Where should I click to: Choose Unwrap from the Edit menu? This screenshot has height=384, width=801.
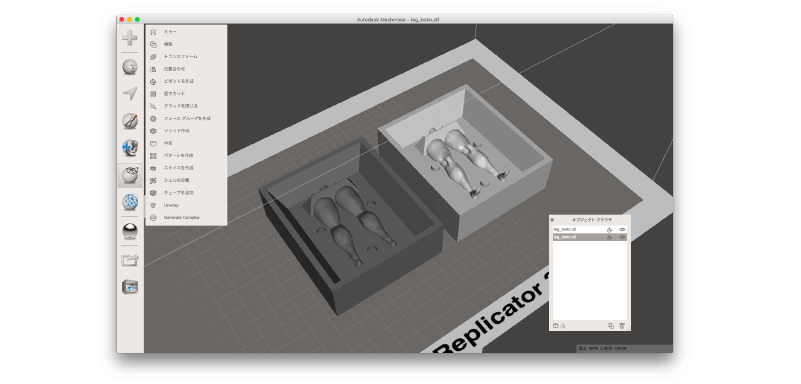(186, 205)
